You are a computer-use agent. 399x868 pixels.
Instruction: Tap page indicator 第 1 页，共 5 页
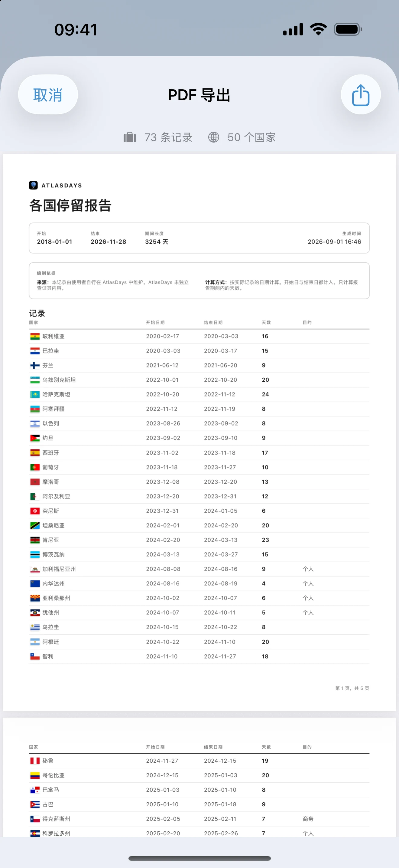[x=352, y=688]
